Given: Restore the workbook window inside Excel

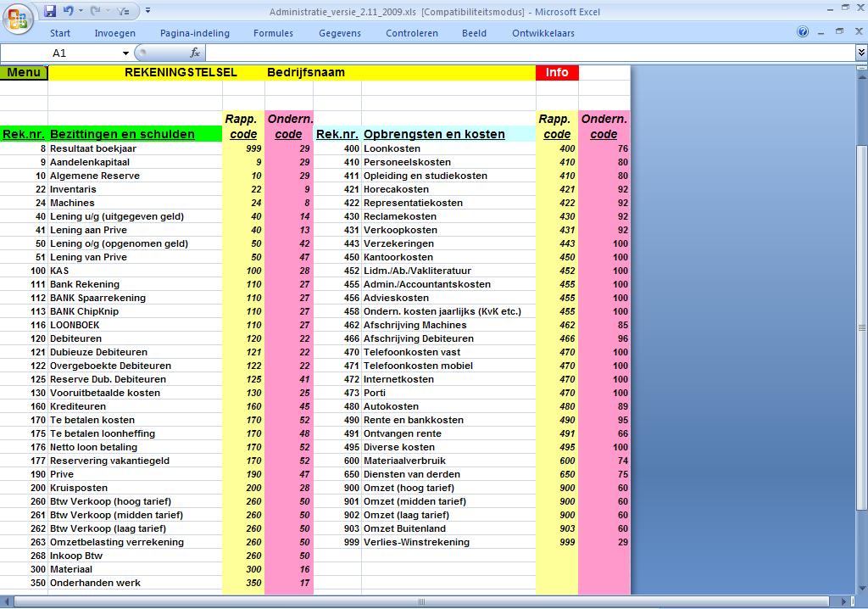Looking at the screenshot, I should click(x=839, y=33).
